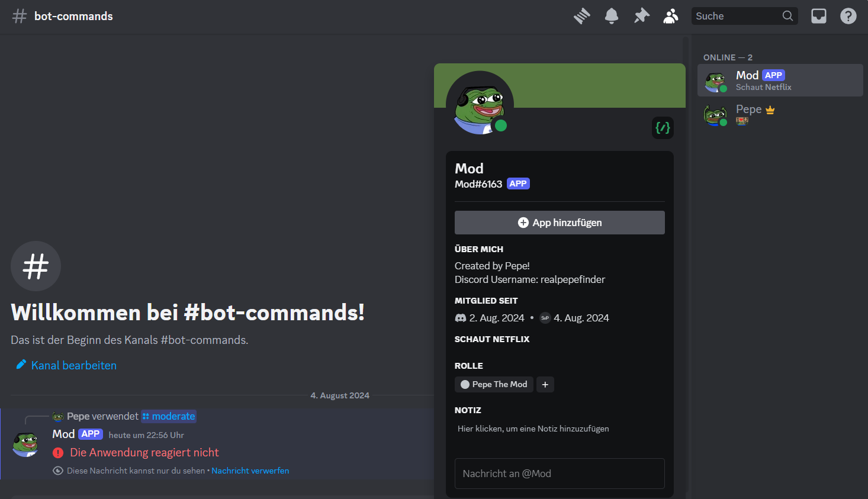Click Pepe's crown owner icon
Viewport: 868px width, 499px height.
point(770,110)
